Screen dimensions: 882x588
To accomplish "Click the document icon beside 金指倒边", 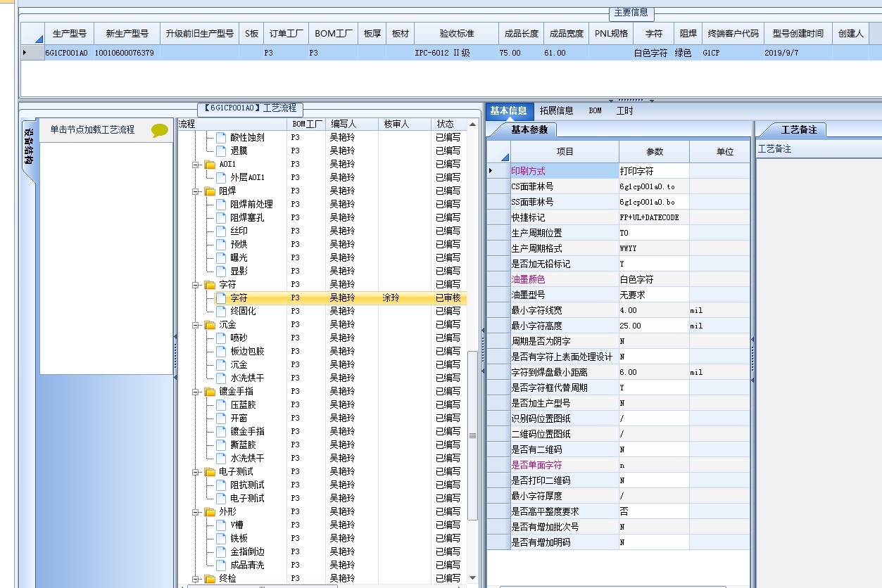I will click(221, 551).
